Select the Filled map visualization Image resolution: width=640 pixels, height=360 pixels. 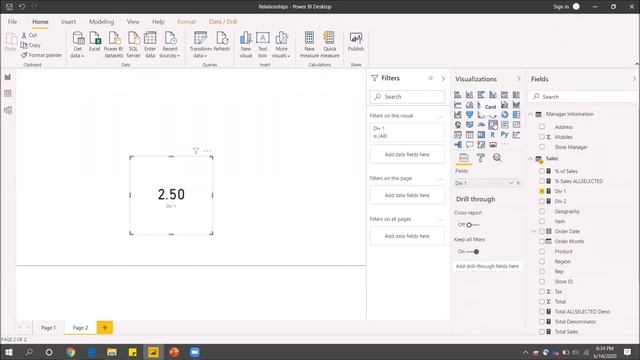tap(469, 124)
